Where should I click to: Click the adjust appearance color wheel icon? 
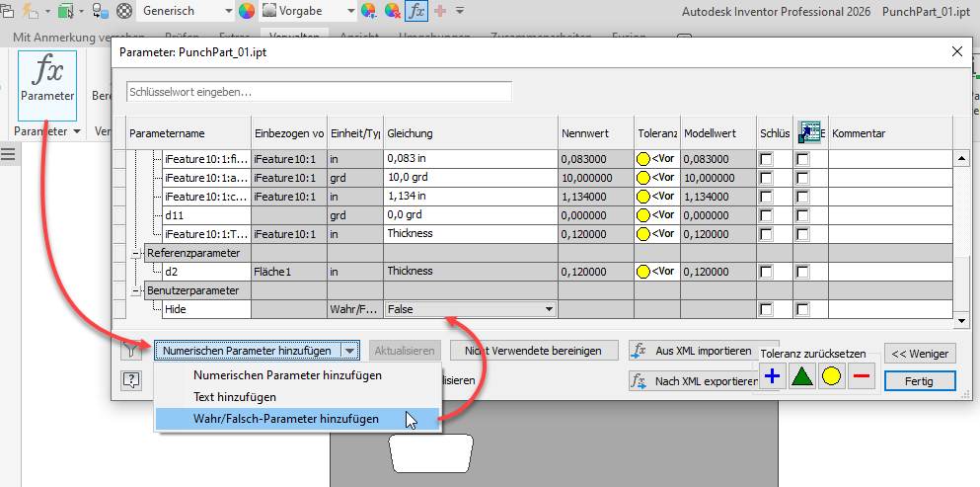coord(369,11)
